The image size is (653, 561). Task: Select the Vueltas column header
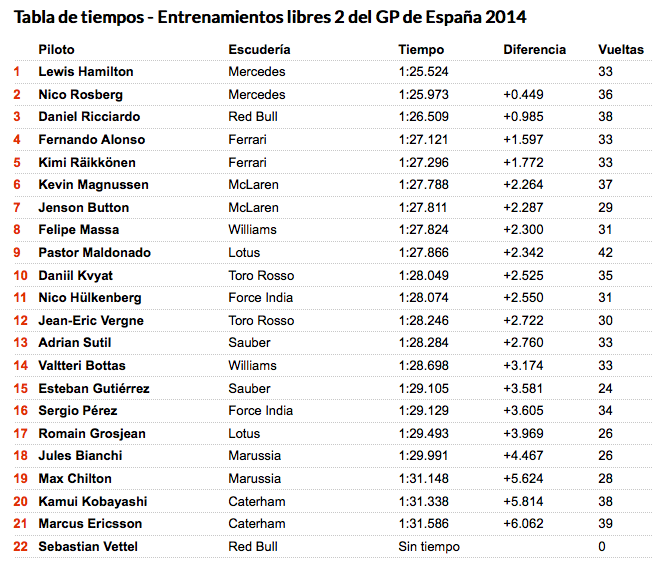tap(621, 50)
